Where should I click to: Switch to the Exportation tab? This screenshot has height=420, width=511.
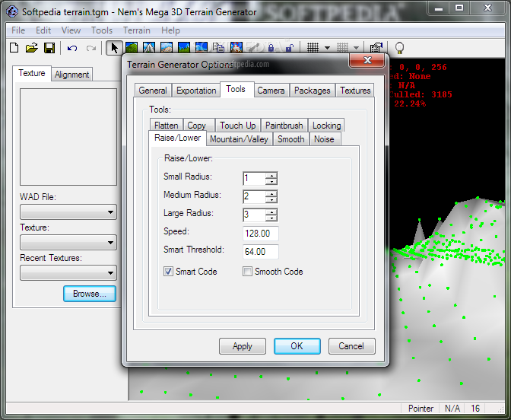click(x=196, y=91)
